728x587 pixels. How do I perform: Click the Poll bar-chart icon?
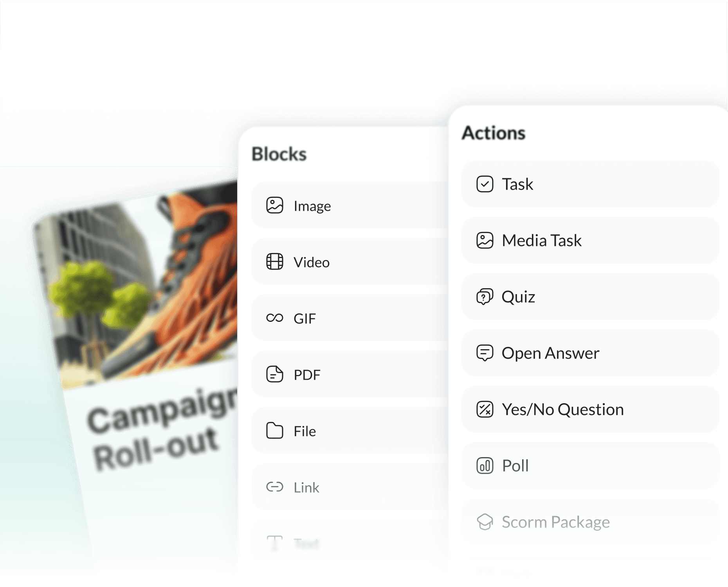[485, 466]
